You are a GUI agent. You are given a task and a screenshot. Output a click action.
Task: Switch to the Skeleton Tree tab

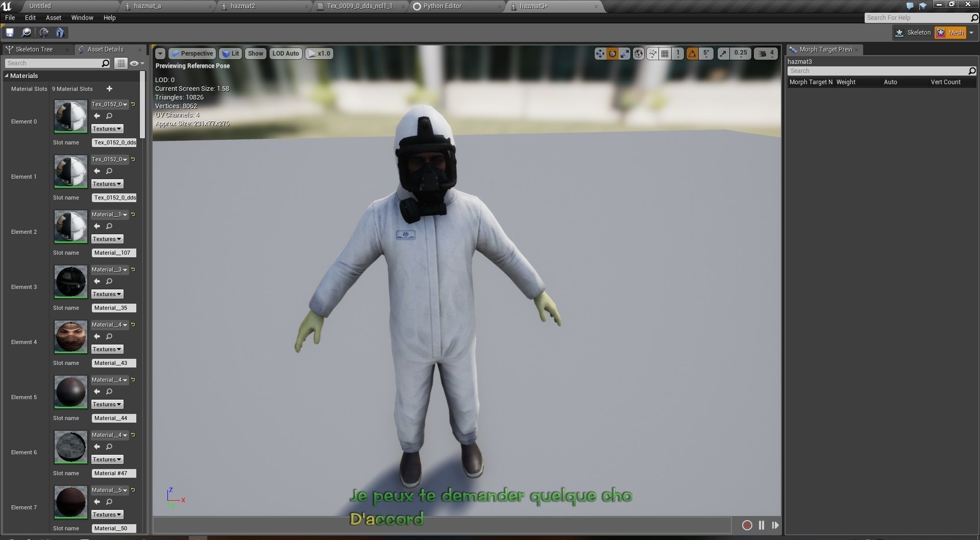pyautogui.click(x=34, y=50)
